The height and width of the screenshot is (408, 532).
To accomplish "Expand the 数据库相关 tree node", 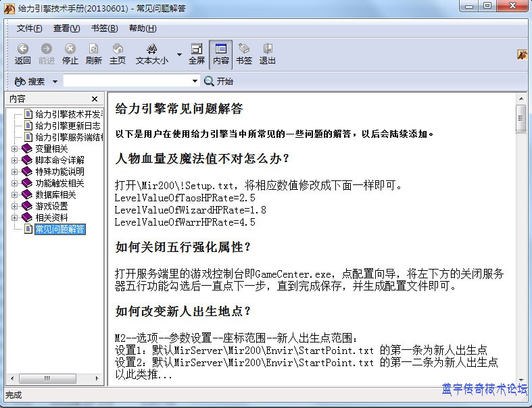I will click(15, 195).
